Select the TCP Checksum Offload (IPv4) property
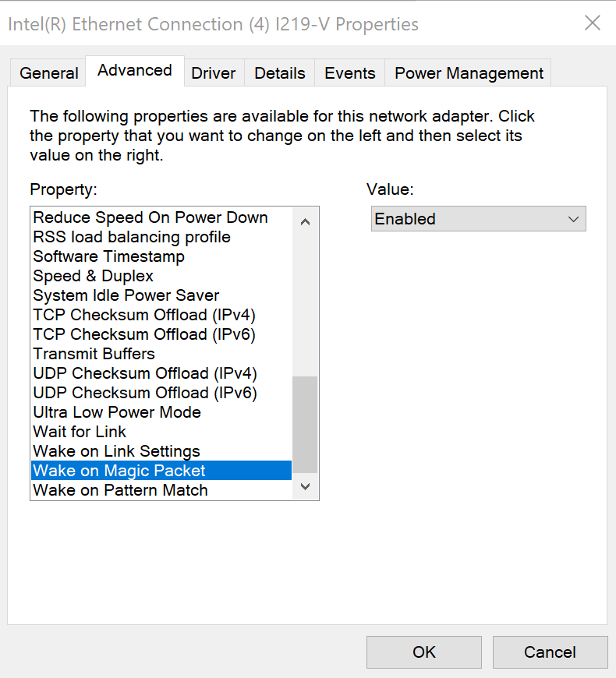 (144, 315)
